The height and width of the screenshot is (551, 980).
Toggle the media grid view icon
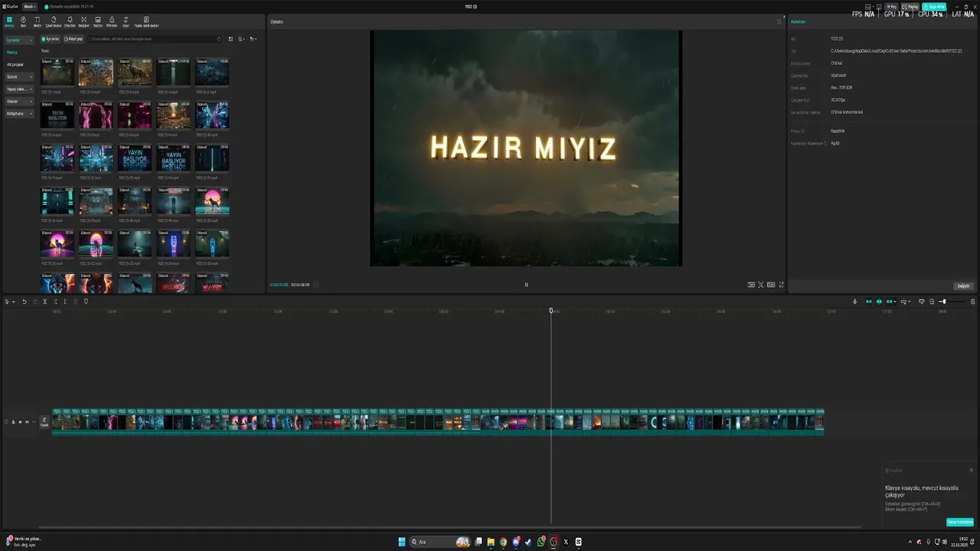(230, 39)
